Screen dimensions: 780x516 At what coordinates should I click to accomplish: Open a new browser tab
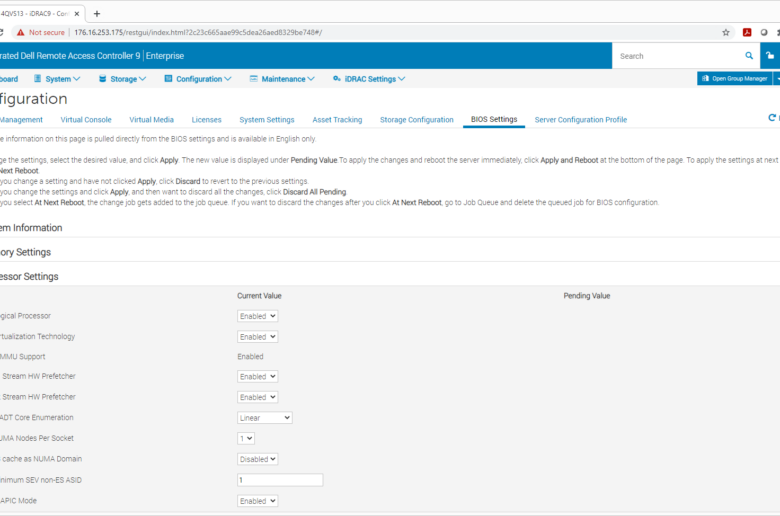coord(97,13)
